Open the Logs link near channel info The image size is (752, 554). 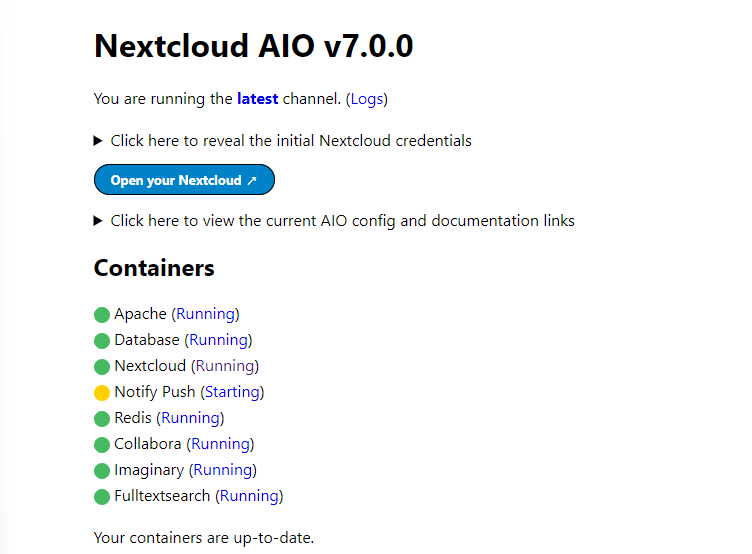click(367, 99)
